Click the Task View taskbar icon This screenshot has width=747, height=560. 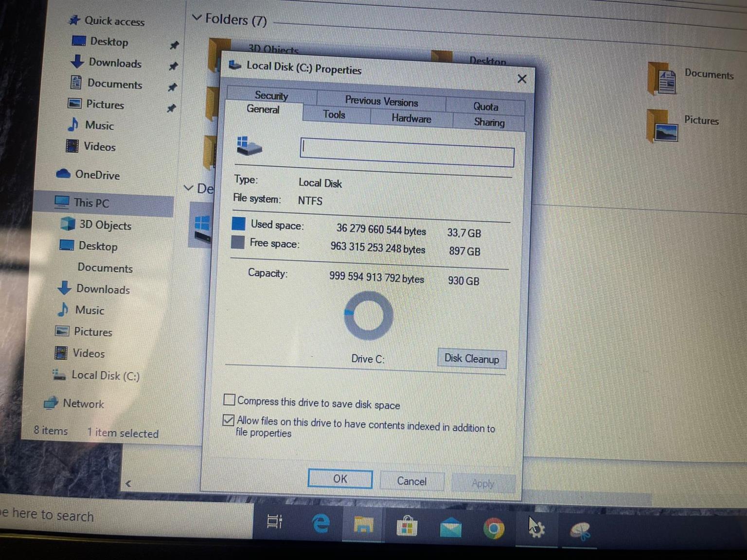275,522
